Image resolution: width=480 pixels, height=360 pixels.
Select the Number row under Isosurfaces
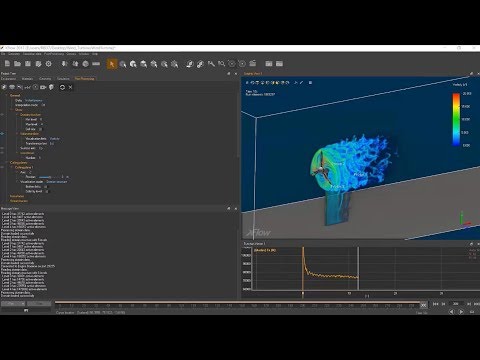(33, 158)
